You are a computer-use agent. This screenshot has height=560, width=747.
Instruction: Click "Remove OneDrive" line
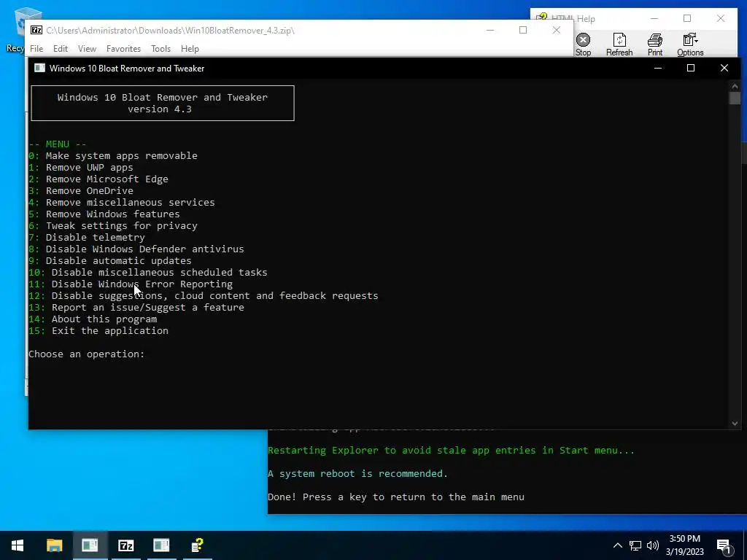[81, 191]
